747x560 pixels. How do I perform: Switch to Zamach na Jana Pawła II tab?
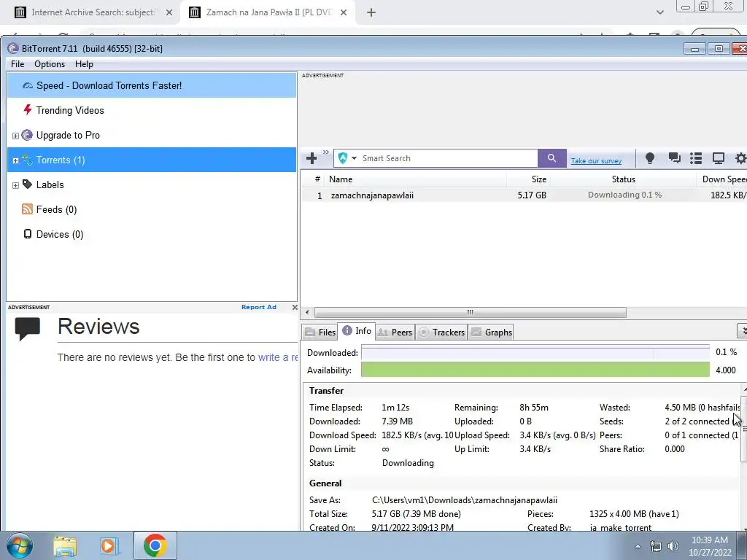click(268, 12)
